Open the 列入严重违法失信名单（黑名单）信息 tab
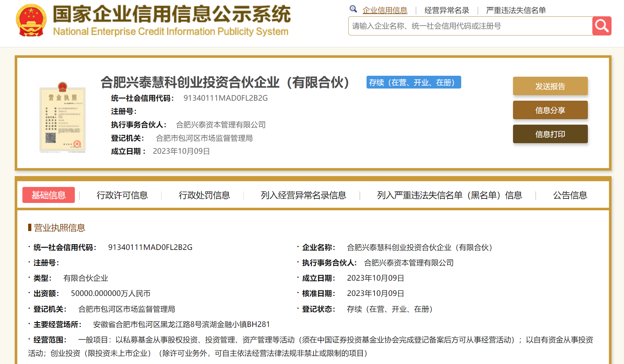Viewport: 624px width, 364px height. (x=449, y=195)
